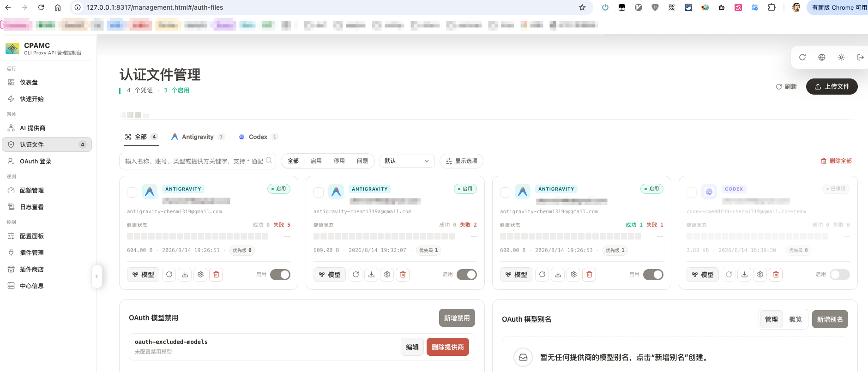Disable the chenmi319@gmail.com Antigravity credential switch
The image size is (868, 372).
click(280, 275)
